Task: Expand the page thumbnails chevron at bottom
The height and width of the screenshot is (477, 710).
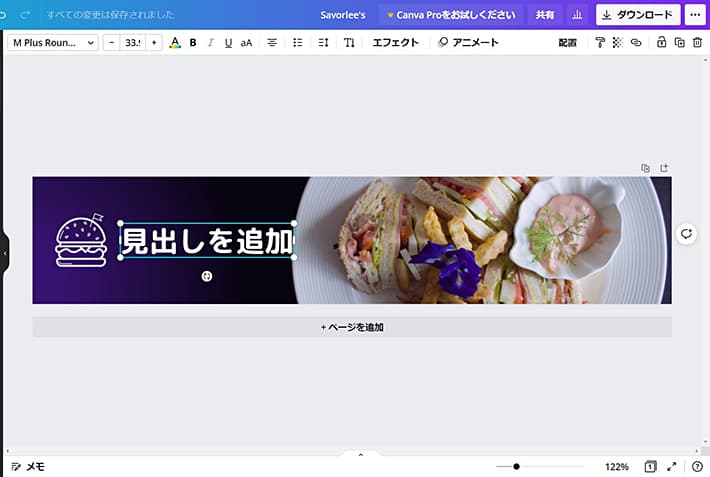Action: point(360,454)
